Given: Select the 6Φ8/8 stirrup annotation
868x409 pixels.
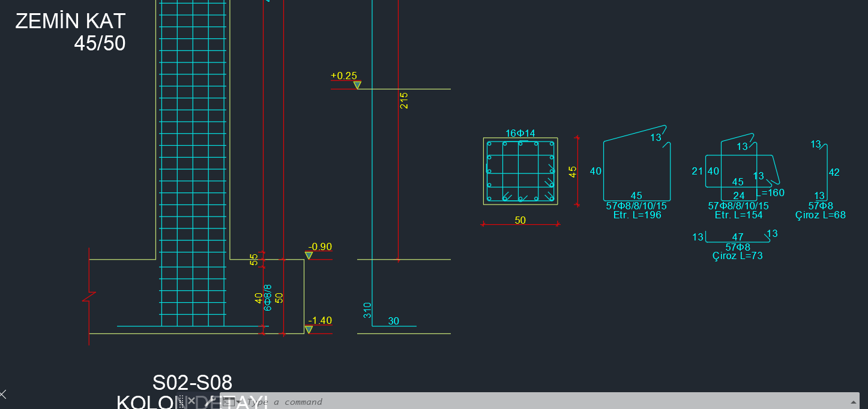Looking at the screenshot, I should pyautogui.click(x=268, y=297).
